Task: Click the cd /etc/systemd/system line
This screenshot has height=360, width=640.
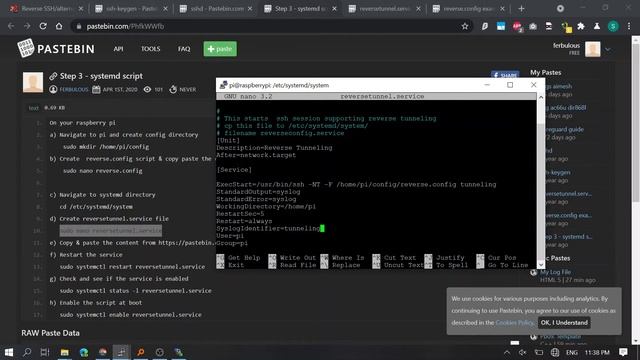Action: (96, 207)
